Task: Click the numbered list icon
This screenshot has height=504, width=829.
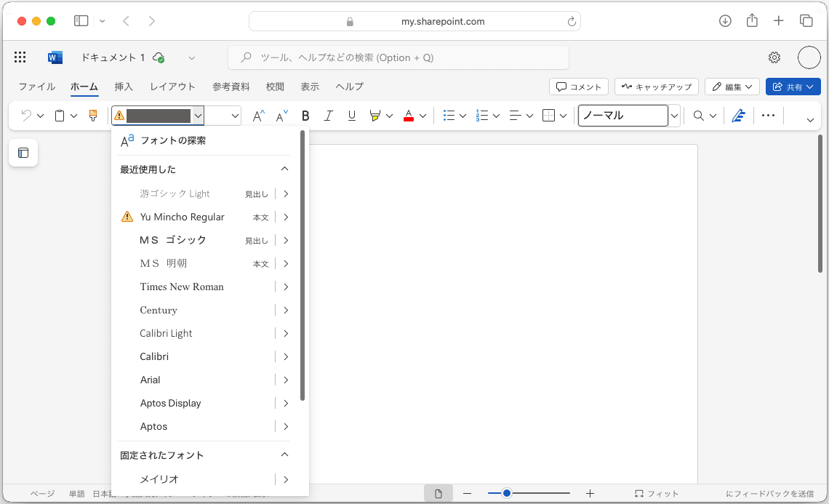Action: 481,116
